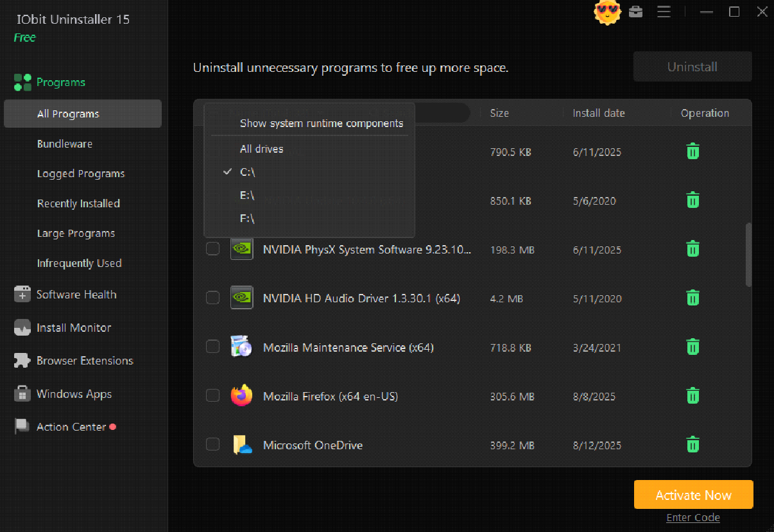Pick F:\ drive in the filter list

[247, 219]
